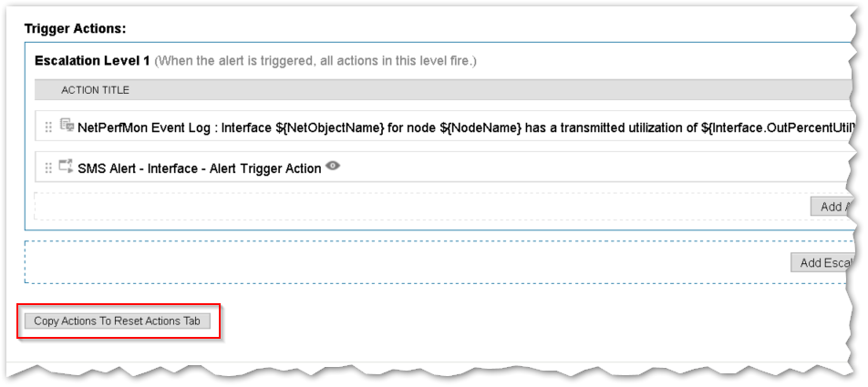
Task: Click the ACTION TITLE column header
Action: tap(95, 90)
